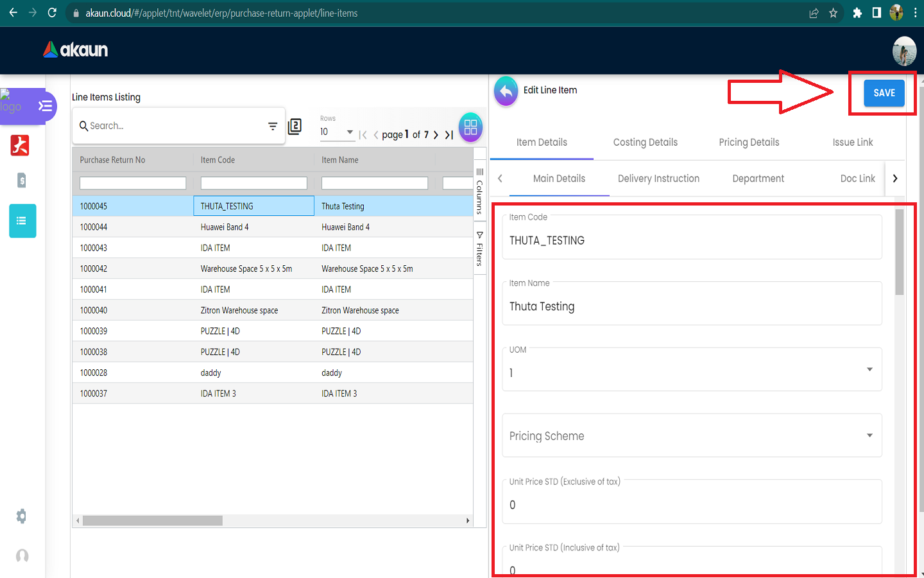Go to next page of line items
The image size is (924, 578).
436,135
